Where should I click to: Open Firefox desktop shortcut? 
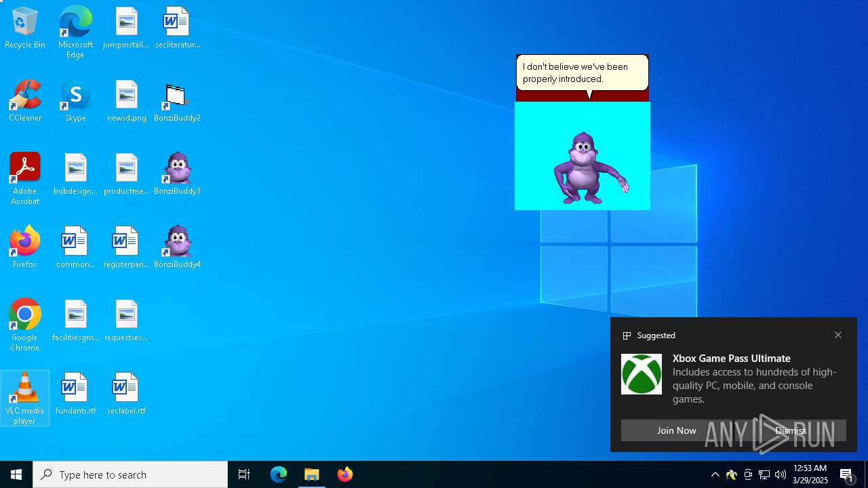point(25,247)
